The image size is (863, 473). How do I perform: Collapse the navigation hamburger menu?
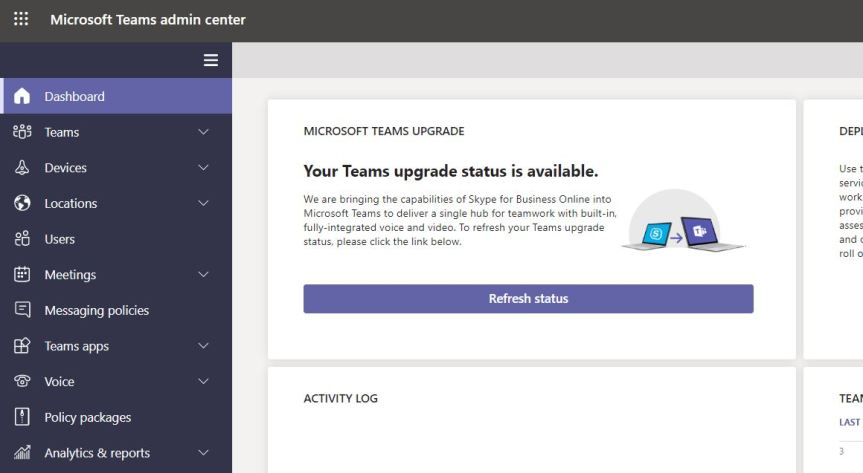(210, 60)
